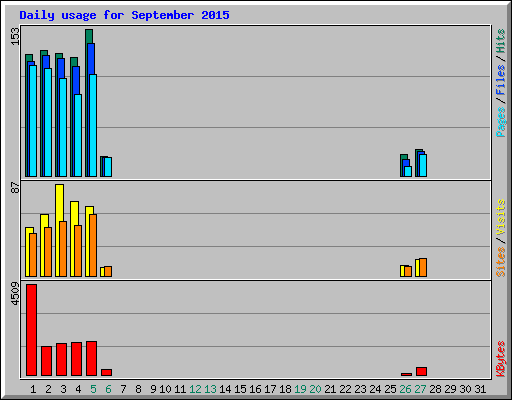The width and height of the screenshot is (512, 400).
Task: Click the orange Sites bar for day 26
Action: (x=408, y=271)
